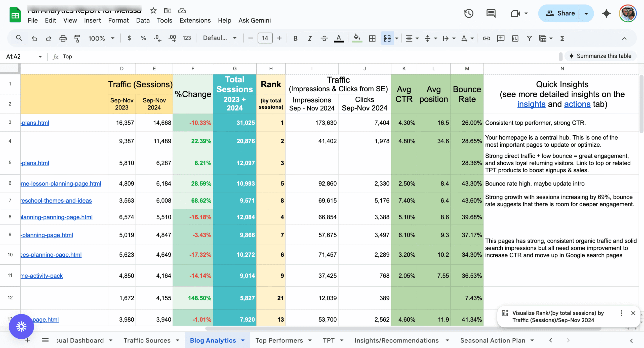Open the insert chart tool
This screenshot has width=644, height=348.
515,38
